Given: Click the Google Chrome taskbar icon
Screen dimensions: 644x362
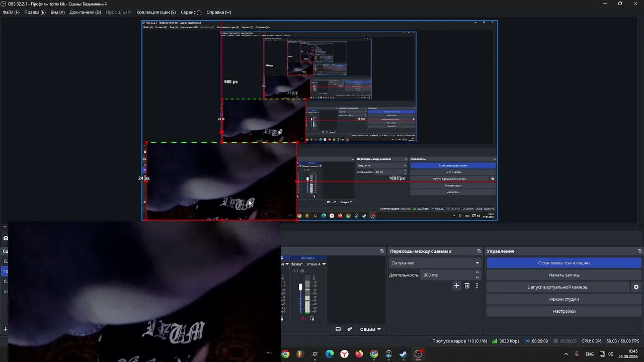Looking at the screenshot, I should pos(285,354).
